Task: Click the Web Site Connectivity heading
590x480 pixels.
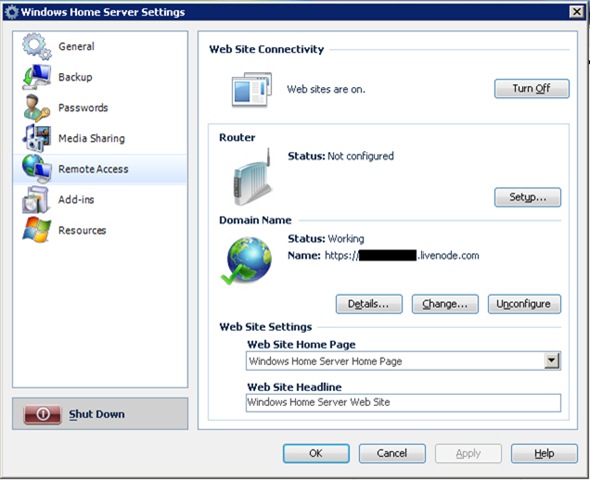Action: point(266,49)
